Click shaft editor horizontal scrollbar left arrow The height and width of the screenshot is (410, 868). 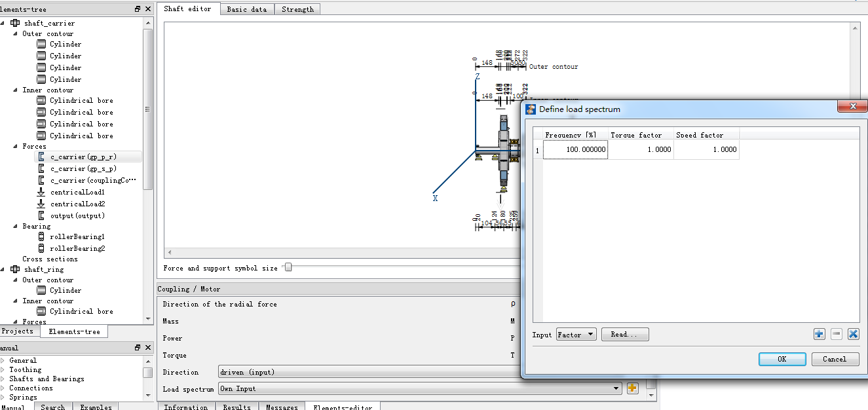point(170,252)
